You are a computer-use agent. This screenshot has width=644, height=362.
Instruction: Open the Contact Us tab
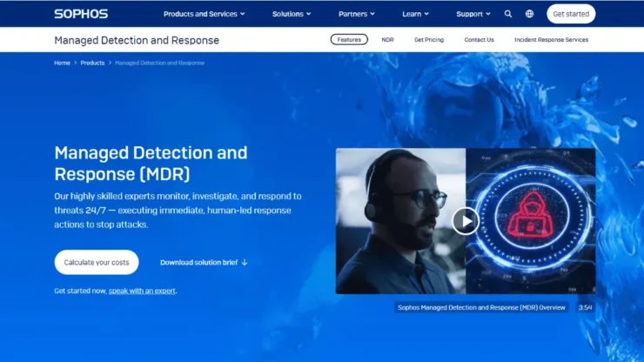[x=479, y=40]
